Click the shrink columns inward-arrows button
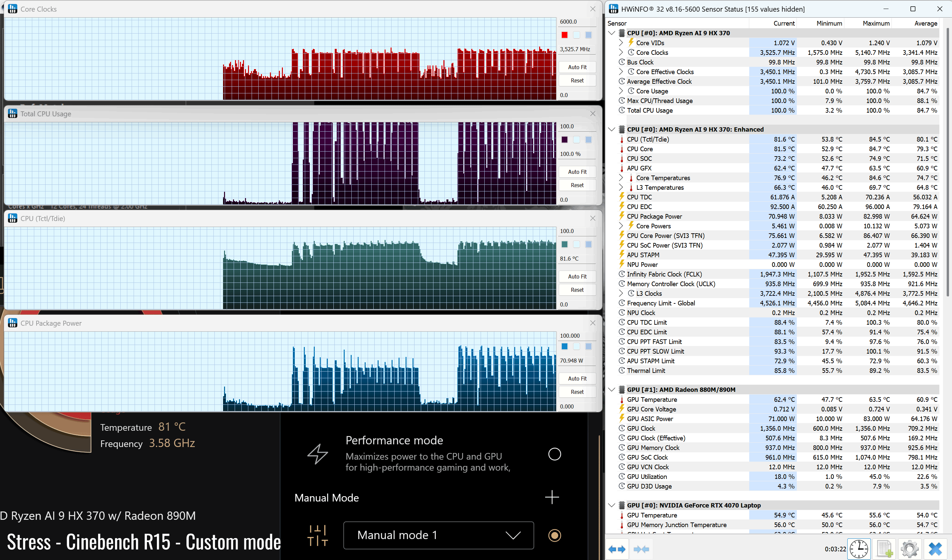This screenshot has height=560, width=952. coord(641,549)
